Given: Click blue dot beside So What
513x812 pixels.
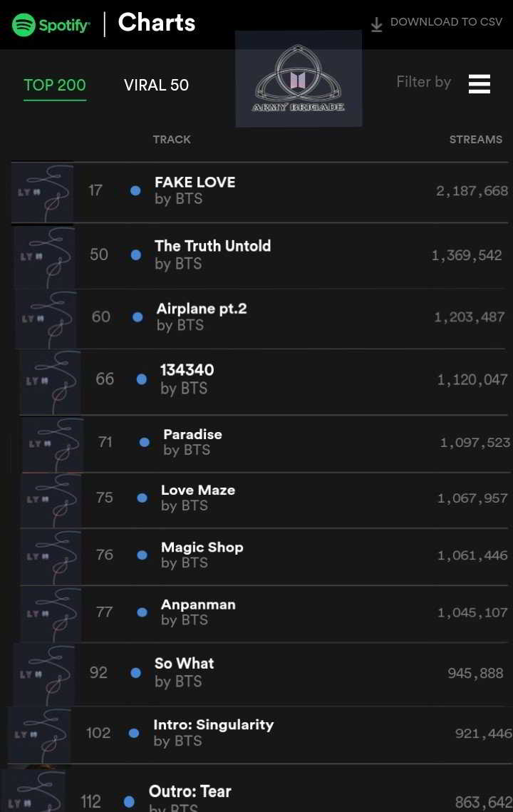Looking at the screenshot, I should 135,672.
